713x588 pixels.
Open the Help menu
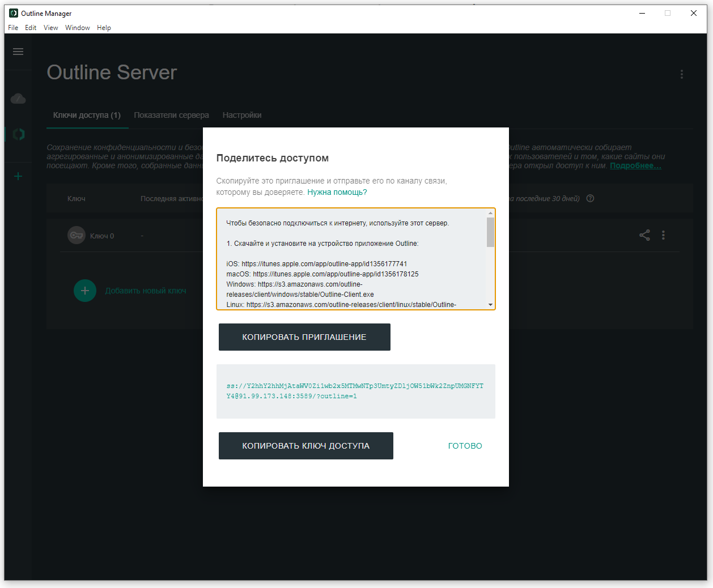point(104,28)
